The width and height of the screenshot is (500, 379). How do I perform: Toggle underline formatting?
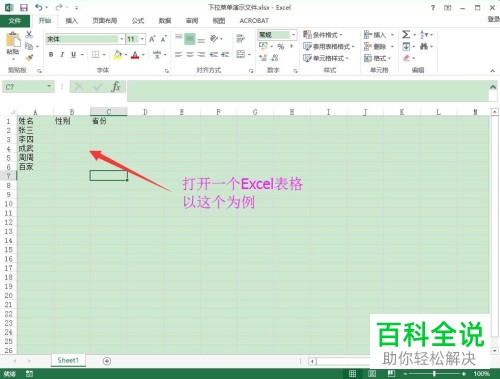pyautogui.click(x=73, y=55)
